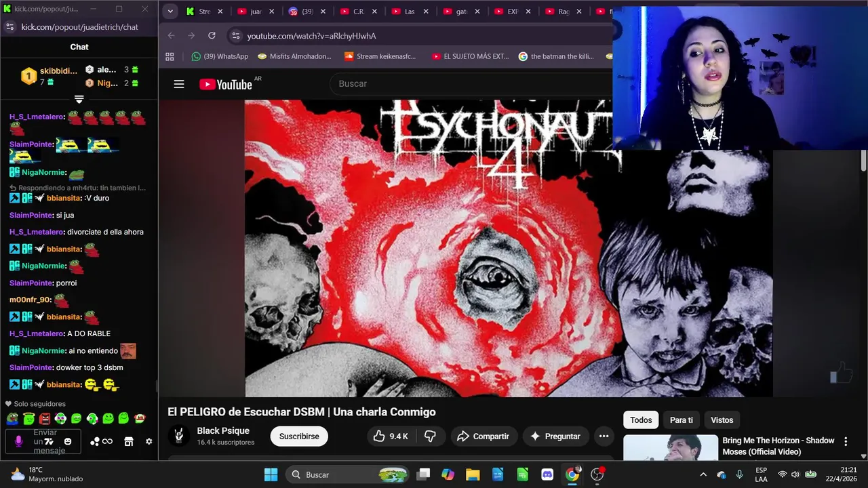Dislike the video
The height and width of the screenshot is (488, 868).
430,436
